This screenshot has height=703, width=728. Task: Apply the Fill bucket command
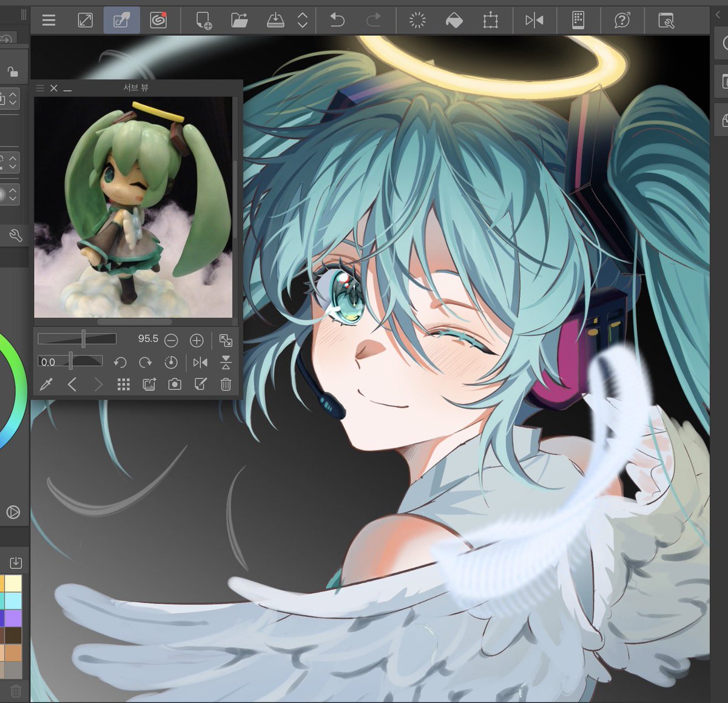(454, 21)
